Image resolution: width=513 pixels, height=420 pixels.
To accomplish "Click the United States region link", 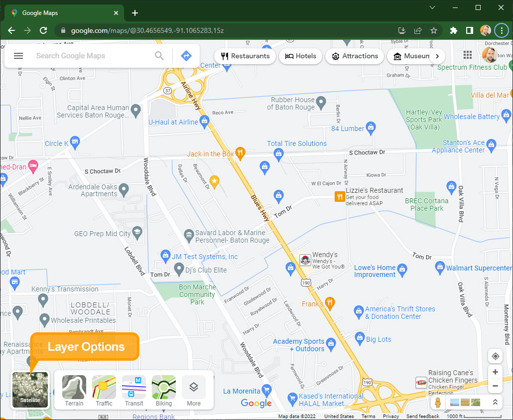I will [x=339, y=416].
